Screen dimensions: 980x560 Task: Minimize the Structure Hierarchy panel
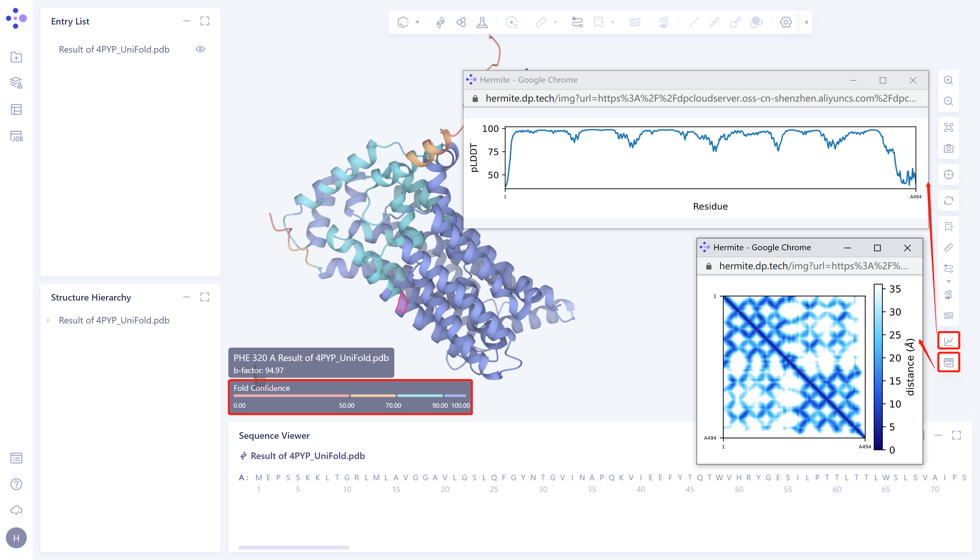click(x=187, y=297)
